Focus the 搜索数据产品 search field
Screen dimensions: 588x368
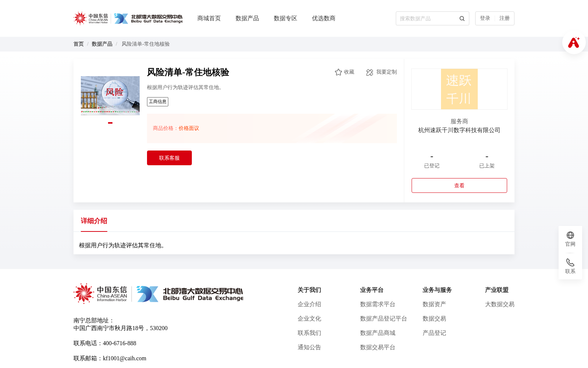tap(428, 18)
